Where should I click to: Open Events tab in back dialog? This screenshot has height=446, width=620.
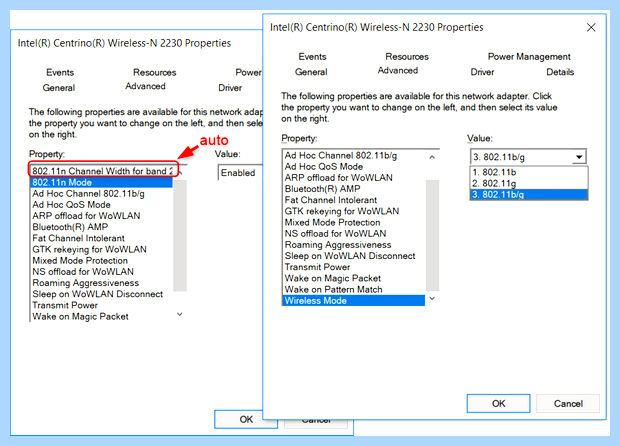(x=60, y=72)
